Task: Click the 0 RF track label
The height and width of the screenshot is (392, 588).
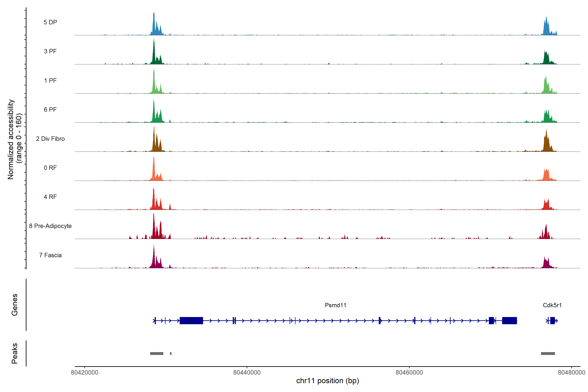Action: click(50, 168)
